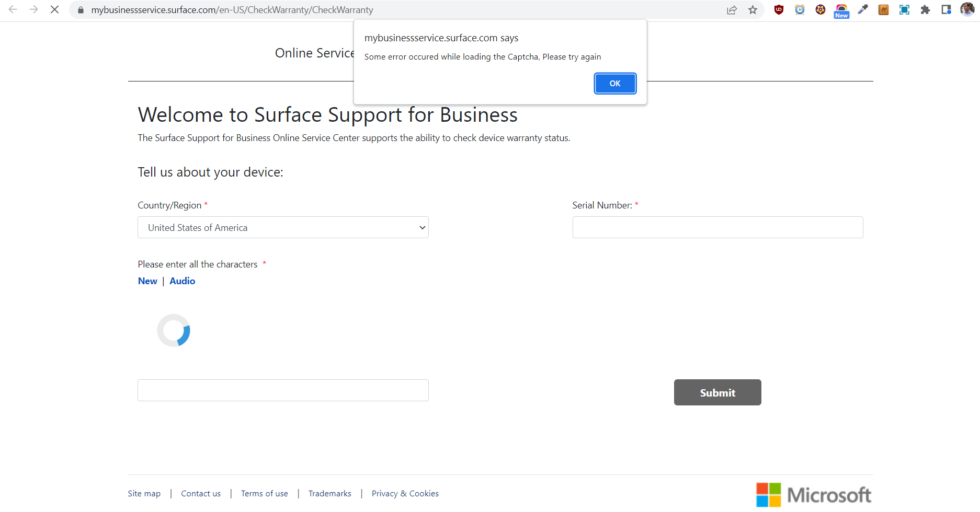
Task: Open the extensions puzzle menu
Action: coord(925,9)
